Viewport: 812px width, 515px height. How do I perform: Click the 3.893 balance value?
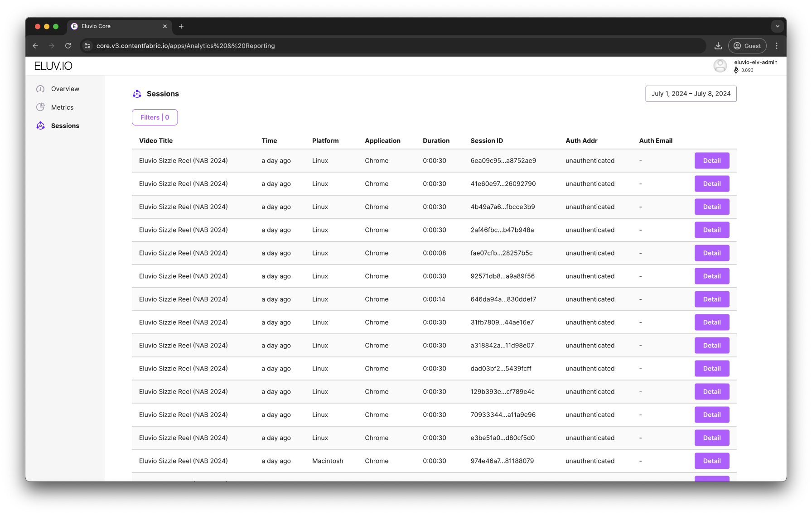(747, 70)
